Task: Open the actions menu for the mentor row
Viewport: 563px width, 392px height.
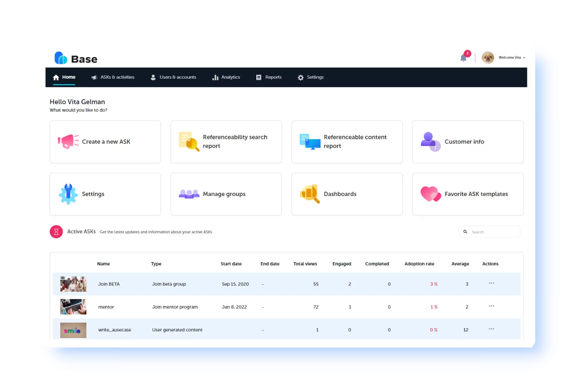Action: [x=491, y=307]
